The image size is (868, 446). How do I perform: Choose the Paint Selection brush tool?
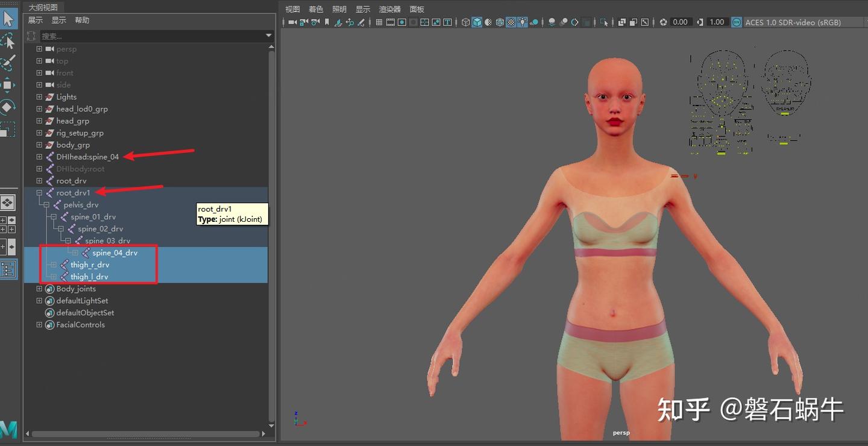(8, 62)
